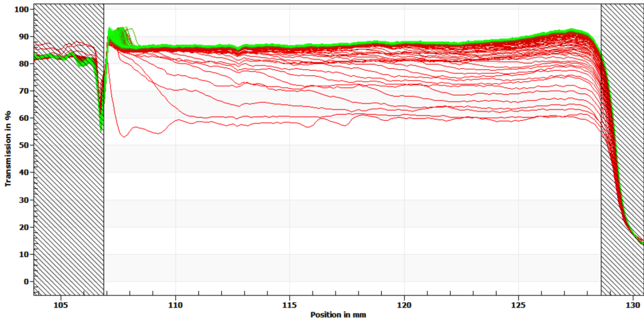The image size is (644, 327).
Task: Click the green curve spike just after 107 mm
Action: click(x=110, y=29)
